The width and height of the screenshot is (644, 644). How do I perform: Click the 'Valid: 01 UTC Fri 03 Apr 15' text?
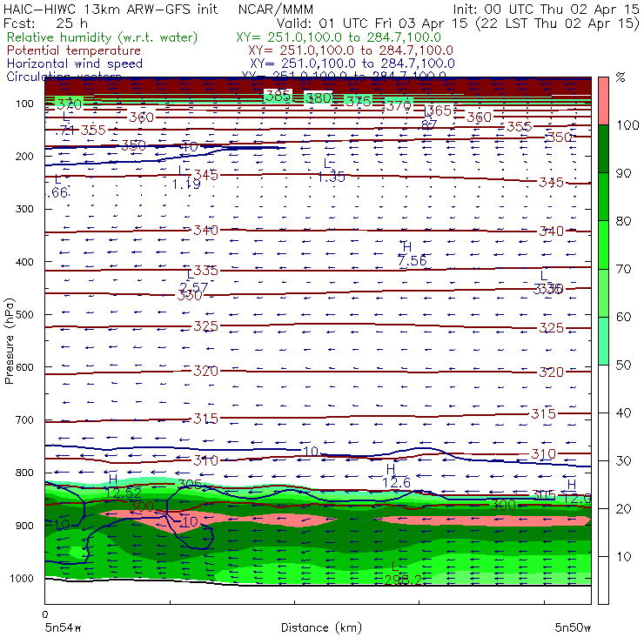(372, 23)
